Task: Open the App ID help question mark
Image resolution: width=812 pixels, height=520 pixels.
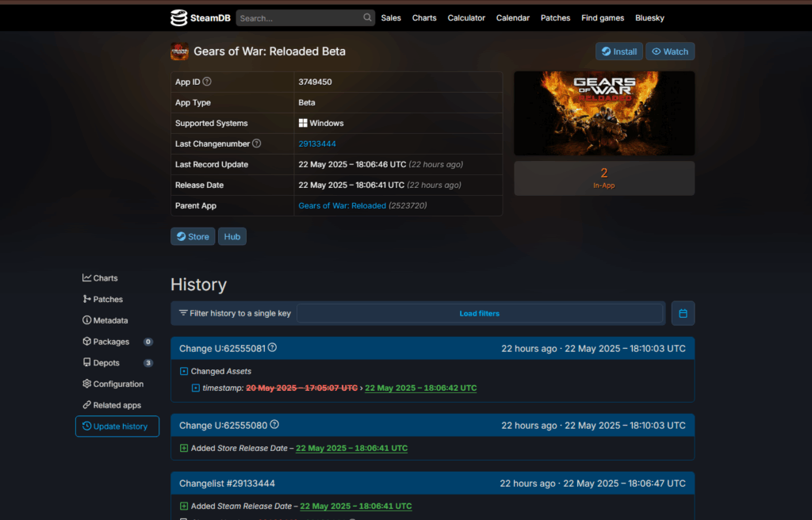Action: pos(207,82)
